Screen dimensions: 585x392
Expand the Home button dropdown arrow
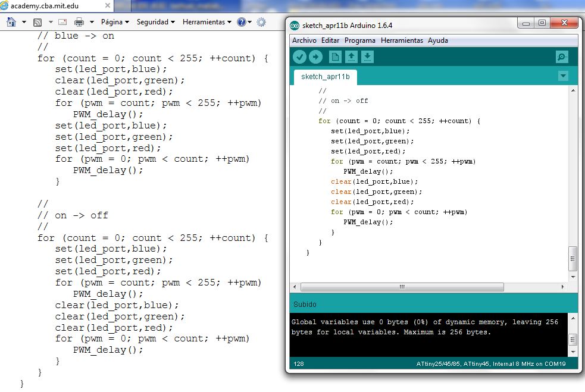pos(24,22)
